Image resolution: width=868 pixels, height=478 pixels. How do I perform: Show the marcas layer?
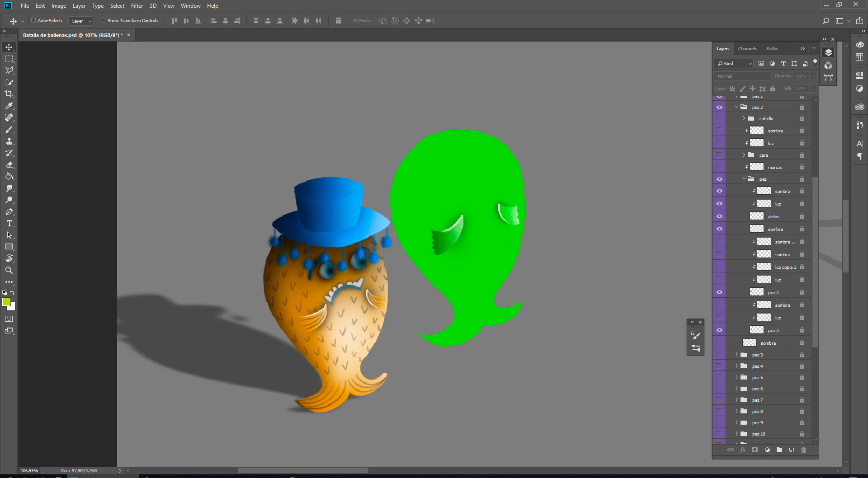click(x=719, y=167)
